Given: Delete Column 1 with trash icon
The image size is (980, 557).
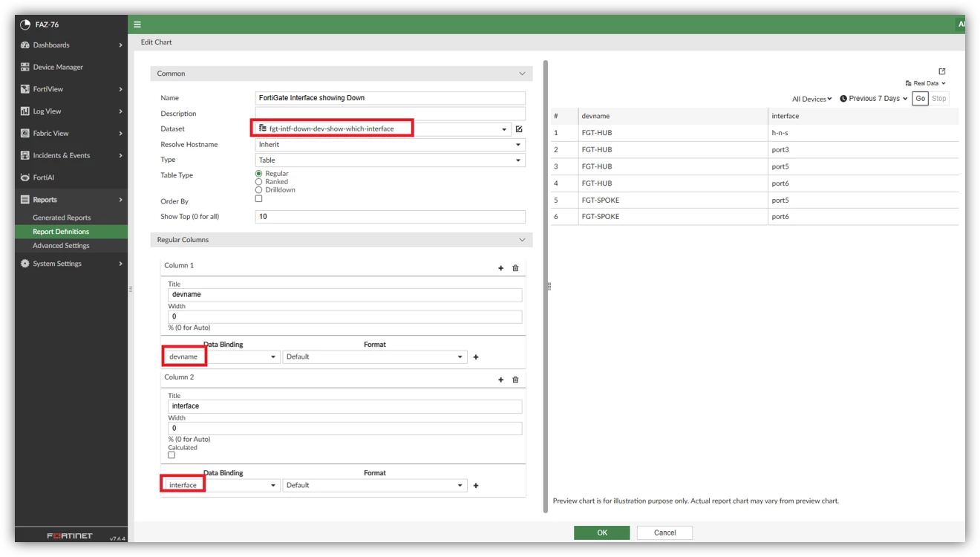Looking at the screenshot, I should [515, 268].
